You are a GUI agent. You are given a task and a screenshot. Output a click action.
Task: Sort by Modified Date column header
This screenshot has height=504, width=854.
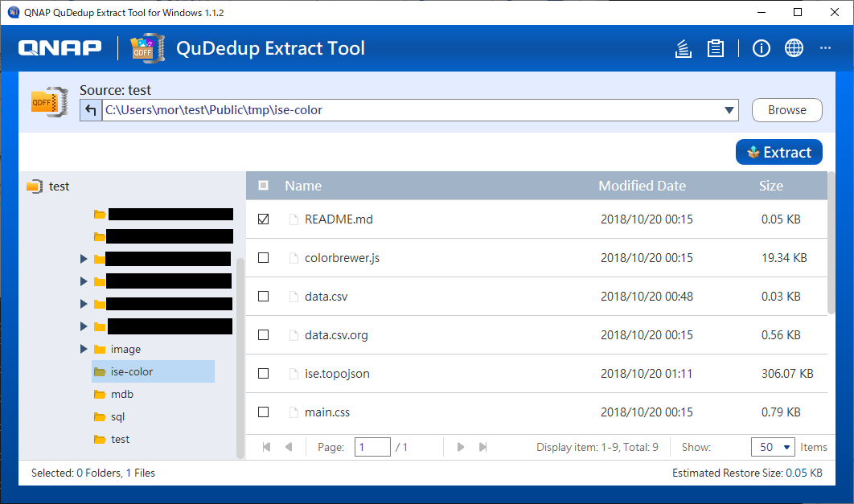pyautogui.click(x=643, y=186)
